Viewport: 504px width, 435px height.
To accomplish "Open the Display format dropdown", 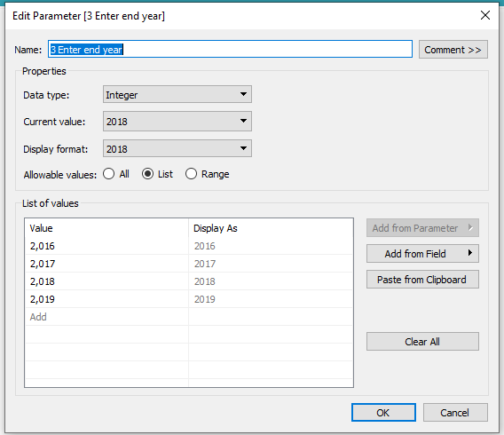I will 177,148.
